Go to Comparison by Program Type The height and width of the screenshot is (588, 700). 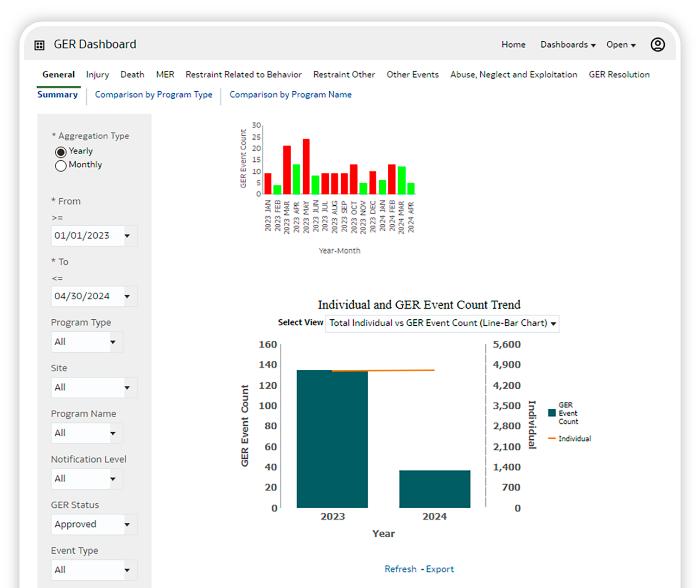(153, 95)
